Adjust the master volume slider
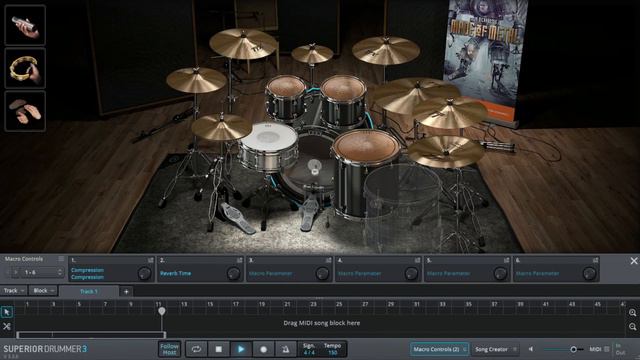The height and width of the screenshot is (360, 640). point(564,349)
